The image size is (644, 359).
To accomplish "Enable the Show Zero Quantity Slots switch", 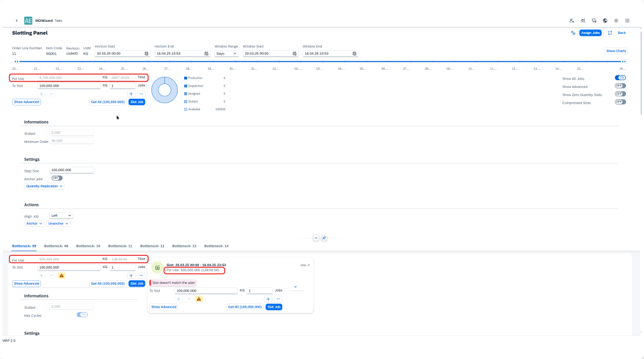I will click(x=620, y=94).
